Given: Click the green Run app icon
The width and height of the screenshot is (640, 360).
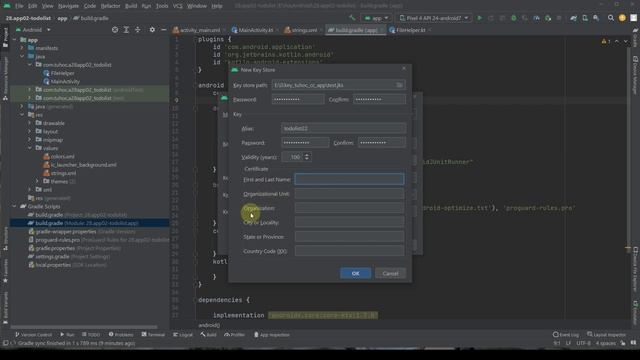Looking at the screenshot, I should pyautogui.click(x=480, y=18).
